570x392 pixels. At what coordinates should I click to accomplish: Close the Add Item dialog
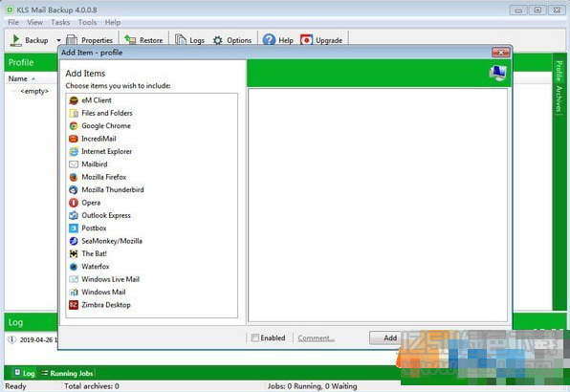(500, 53)
